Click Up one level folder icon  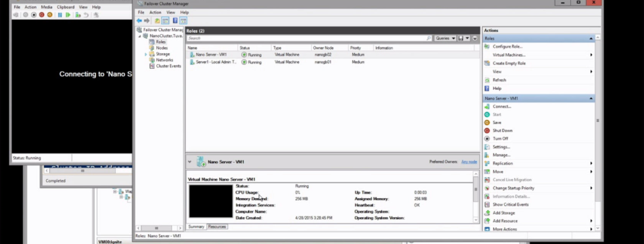pos(157,20)
